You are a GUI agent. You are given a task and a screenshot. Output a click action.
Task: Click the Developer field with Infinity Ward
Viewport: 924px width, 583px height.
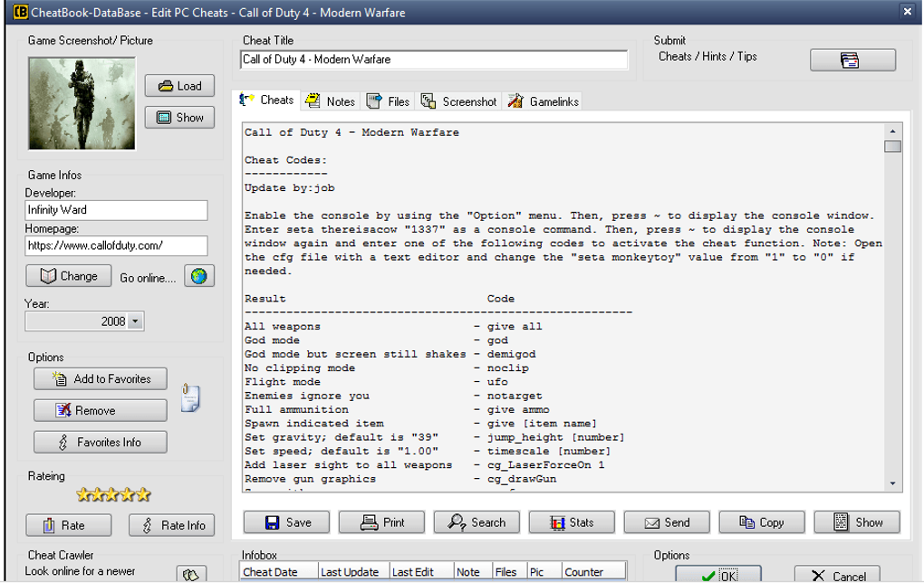click(x=116, y=210)
